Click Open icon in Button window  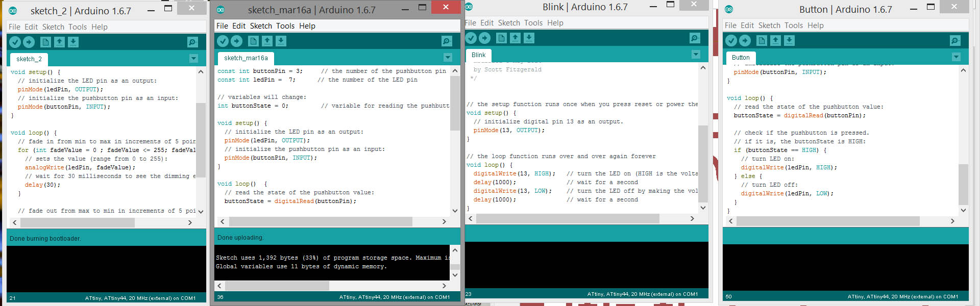[776, 40]
